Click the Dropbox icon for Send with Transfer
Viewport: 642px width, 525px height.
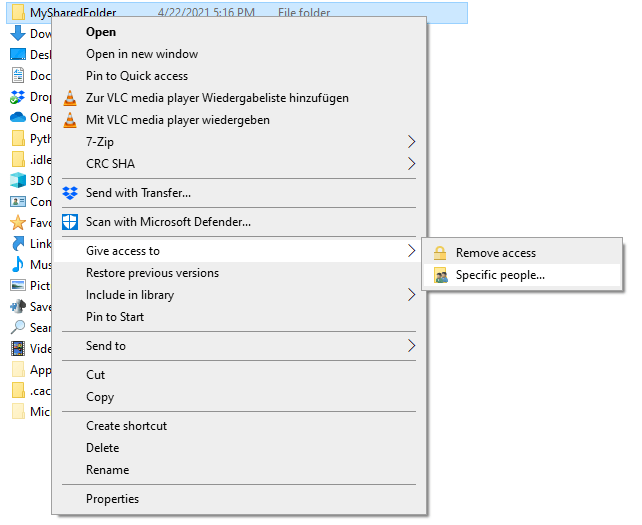pos(70,193)
